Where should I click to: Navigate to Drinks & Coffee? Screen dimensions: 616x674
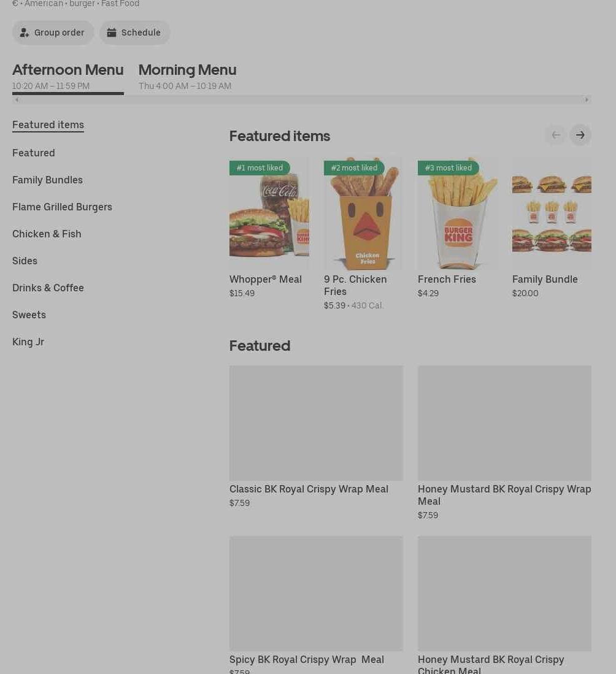pos(48,288)
